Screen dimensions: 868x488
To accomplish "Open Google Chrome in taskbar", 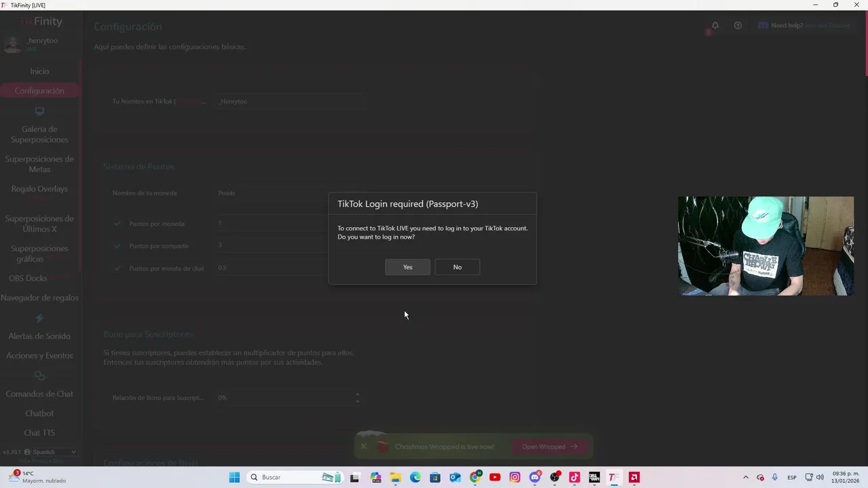I will click(x=475, y=477).
